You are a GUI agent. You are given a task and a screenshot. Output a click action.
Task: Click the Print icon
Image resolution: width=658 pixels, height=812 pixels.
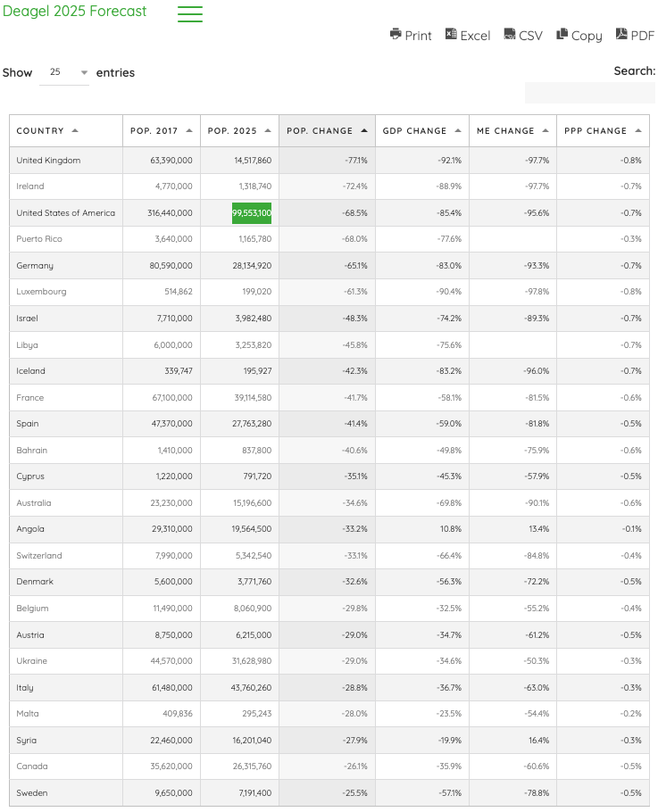[x=396, y=35]
